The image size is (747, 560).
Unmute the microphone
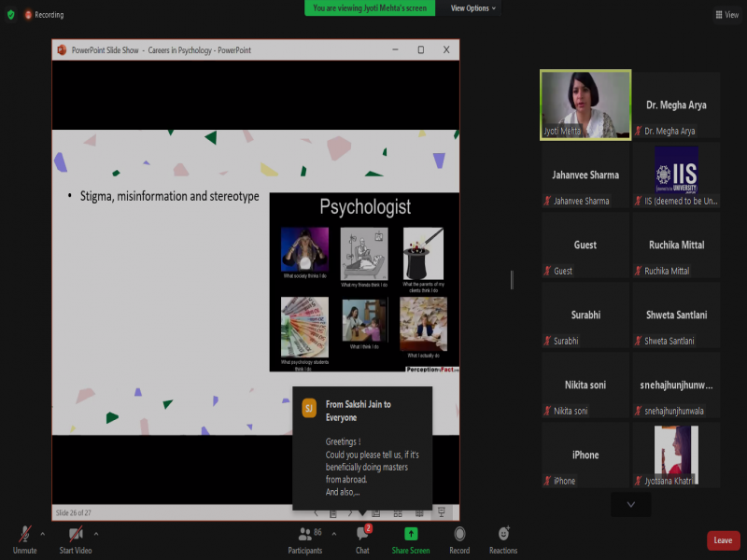[x=24, y=537]
